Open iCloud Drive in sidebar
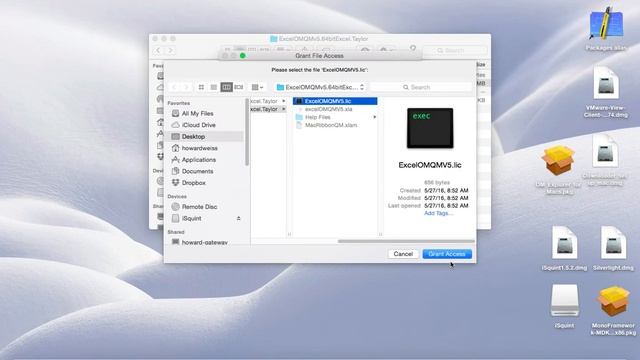 pos(198,125)
